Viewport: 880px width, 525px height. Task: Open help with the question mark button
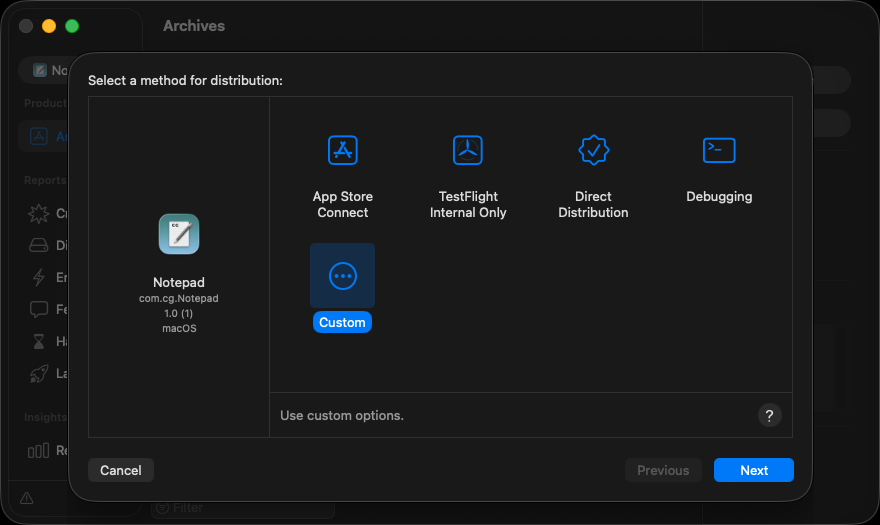[x=769, y=416]
